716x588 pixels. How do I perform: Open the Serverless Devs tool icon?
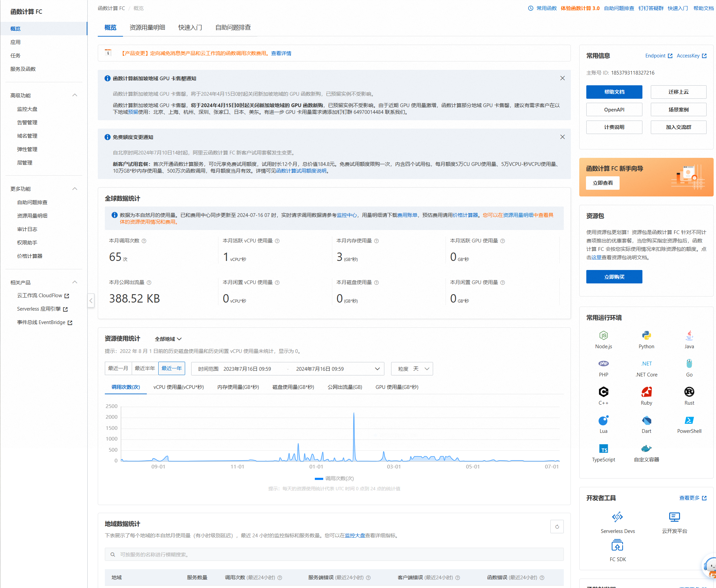click(618, 517)
